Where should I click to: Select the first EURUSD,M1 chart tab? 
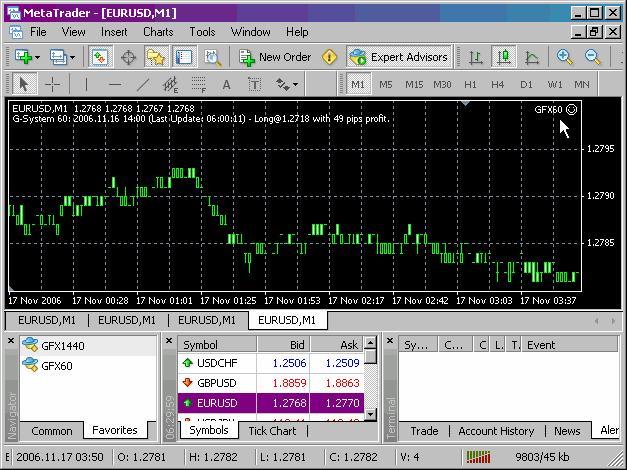[x=47, y=320]
